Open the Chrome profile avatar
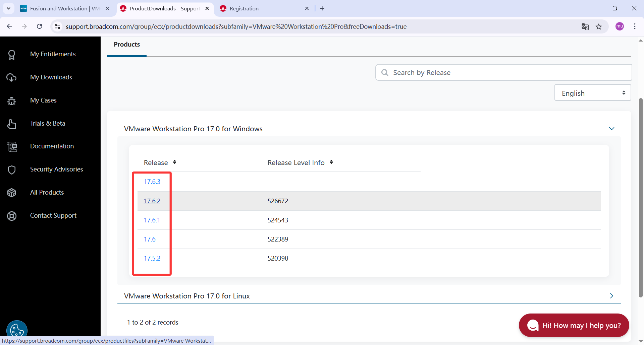The width and height of the screenshot is (644, 345). 620,26
